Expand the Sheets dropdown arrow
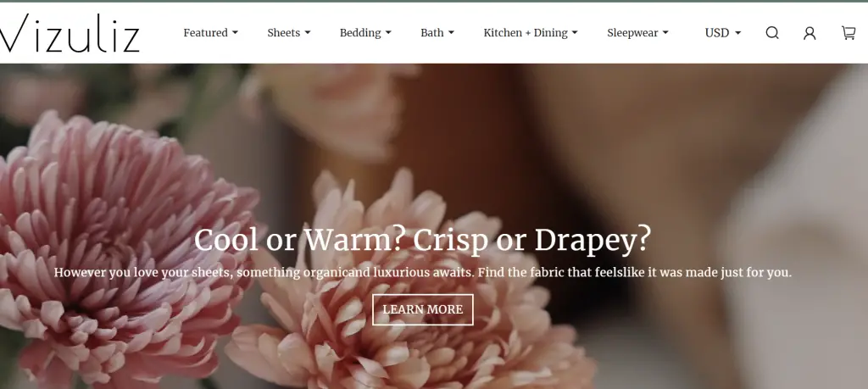 (x=307, y=33)
